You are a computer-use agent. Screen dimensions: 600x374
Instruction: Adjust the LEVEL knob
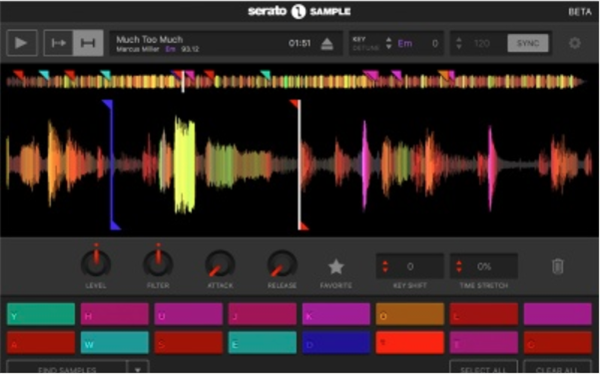96,263
